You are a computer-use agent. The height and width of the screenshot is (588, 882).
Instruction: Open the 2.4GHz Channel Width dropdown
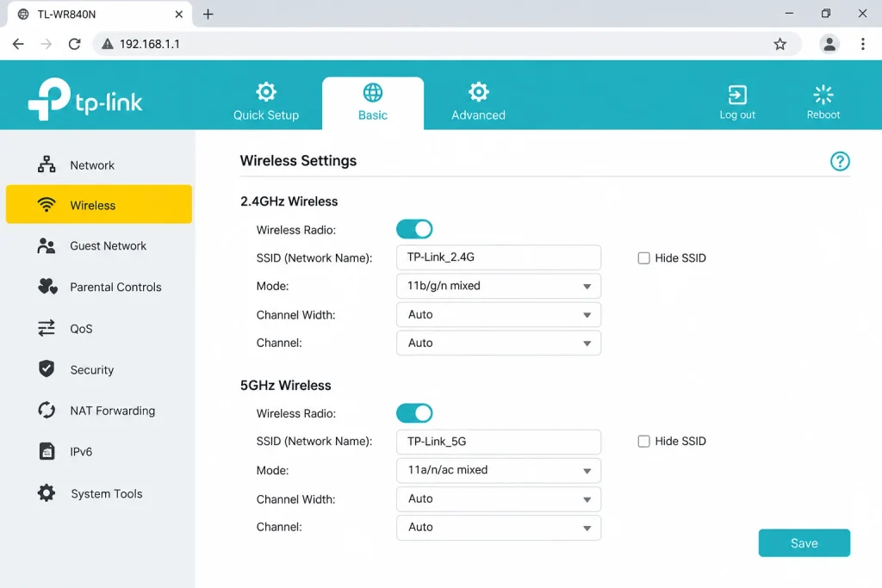coord(499,314)
